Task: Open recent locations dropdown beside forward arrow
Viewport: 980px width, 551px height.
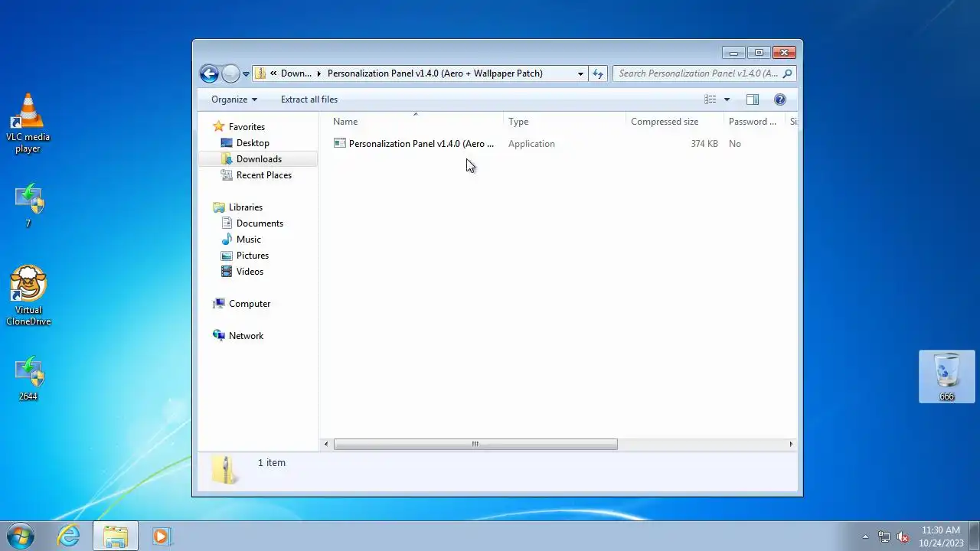Action: pyautogui.click(x=246, y=74)
